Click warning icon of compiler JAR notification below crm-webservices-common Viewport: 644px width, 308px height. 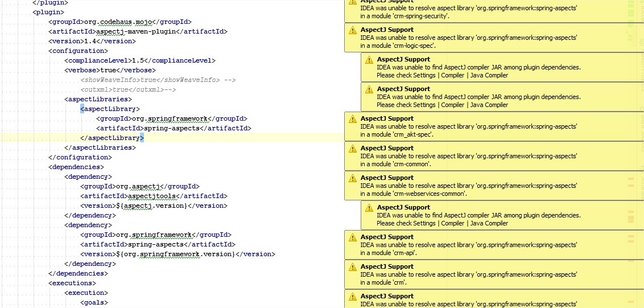point(369,208)
